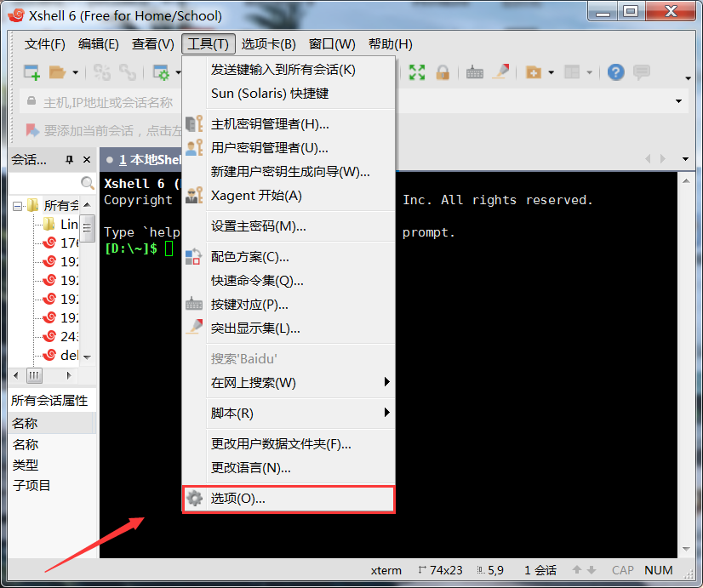Open 突出显示集(L)
The image size is (703, 588).
289,328
